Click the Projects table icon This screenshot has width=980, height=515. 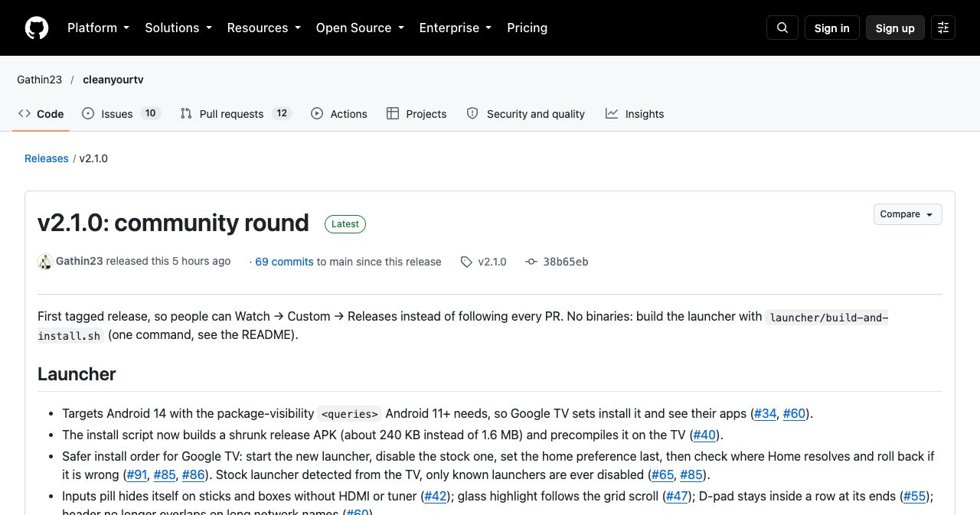[393, 113]
